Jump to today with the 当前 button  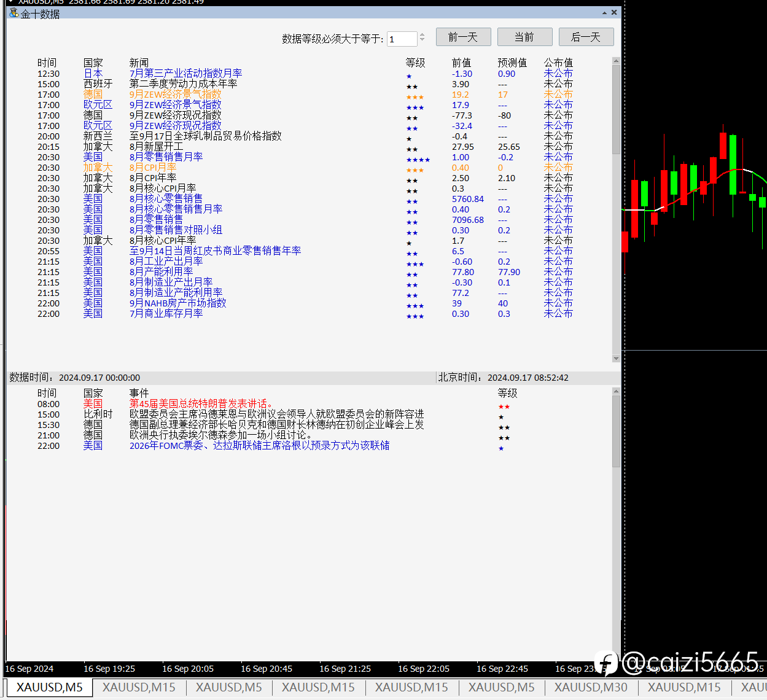[x=525, y=37]
